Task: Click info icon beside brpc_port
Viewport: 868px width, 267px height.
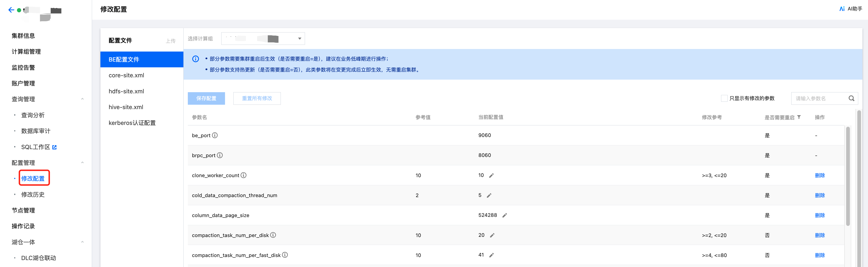Action: pyautogui.click(x=220, y=155)
